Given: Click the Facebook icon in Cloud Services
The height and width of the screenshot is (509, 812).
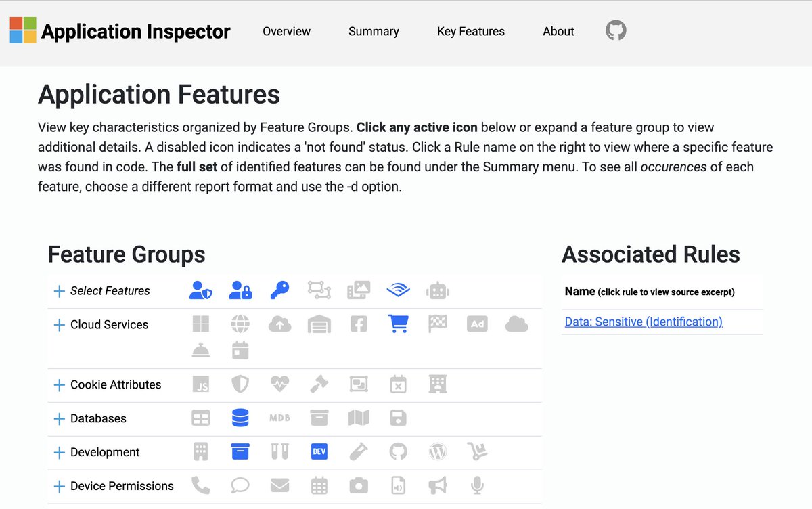Looking at the screenshot, I should click(x=359, y=324).
